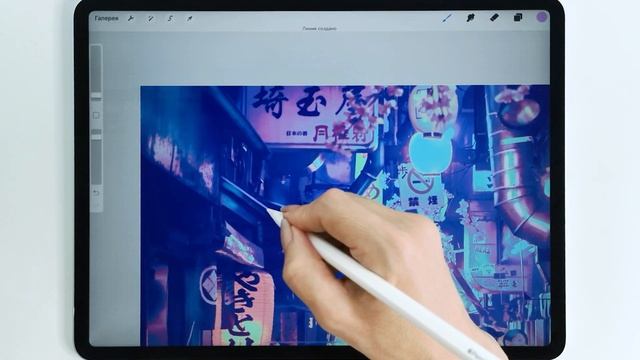Tap the square modify button in sidebar

point(96,116)
